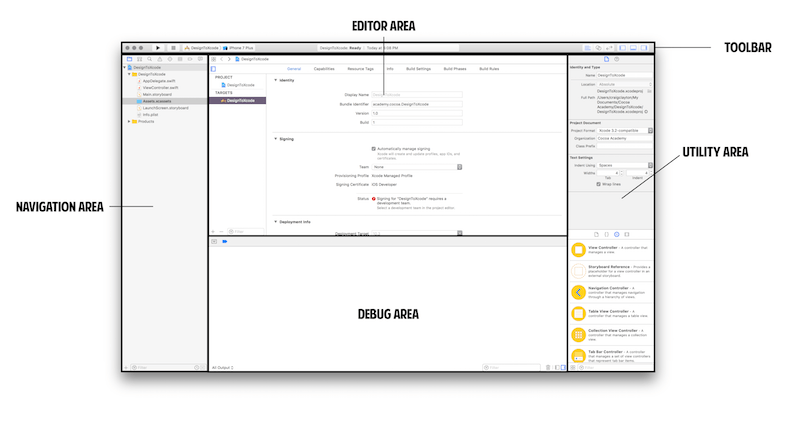Open the file template library icon
Viewport: 800px width, 430px height.
596,235
